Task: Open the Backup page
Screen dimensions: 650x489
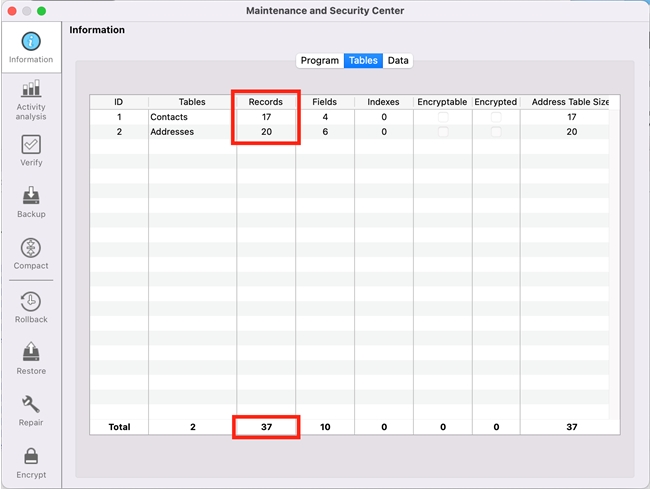Action: tap(31, 201)
